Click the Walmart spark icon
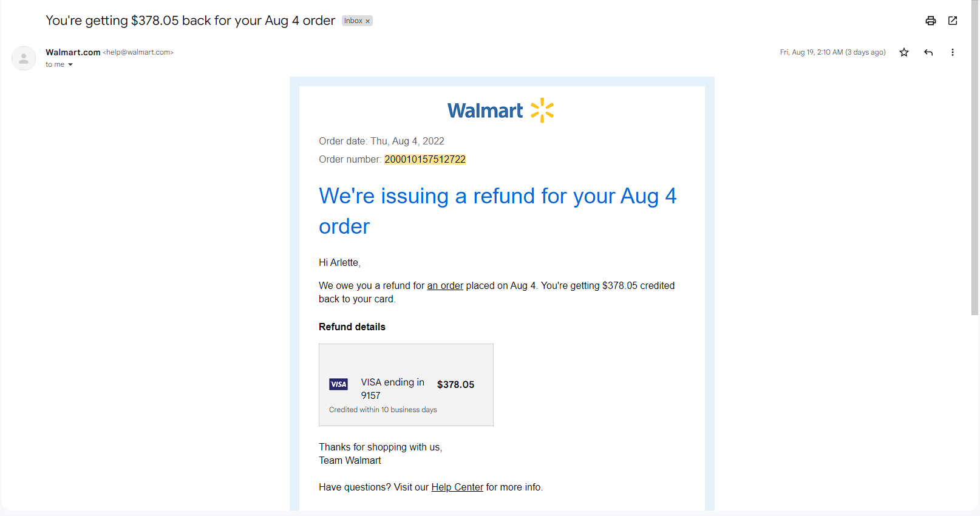The height and width of the screenshot is (516, 980). 542,110
